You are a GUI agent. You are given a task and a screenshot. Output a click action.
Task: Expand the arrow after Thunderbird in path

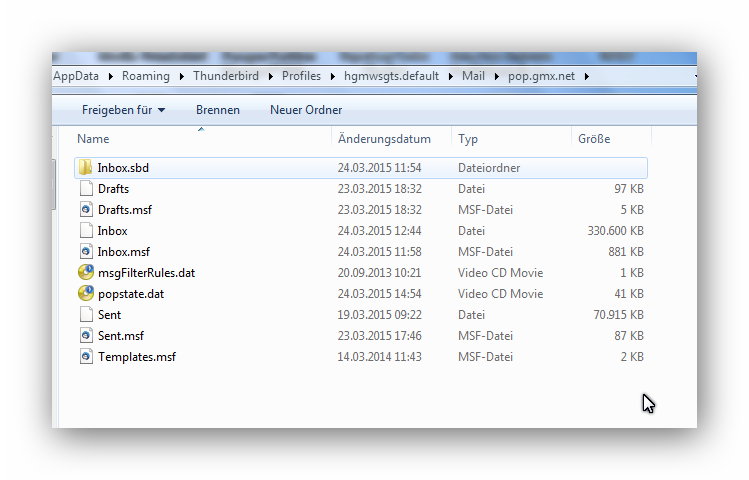click(x=271, y=76)
